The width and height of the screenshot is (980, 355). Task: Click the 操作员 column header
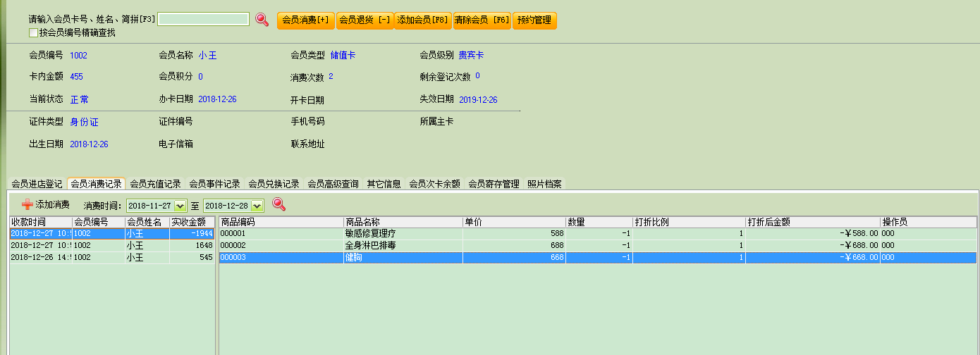pos(929,222)
